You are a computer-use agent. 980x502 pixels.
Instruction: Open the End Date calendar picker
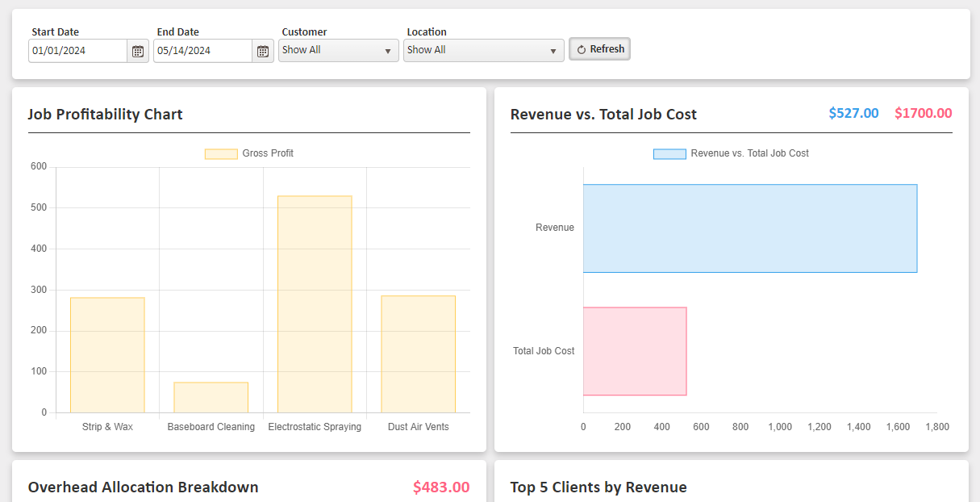click(x=263, y=51)
